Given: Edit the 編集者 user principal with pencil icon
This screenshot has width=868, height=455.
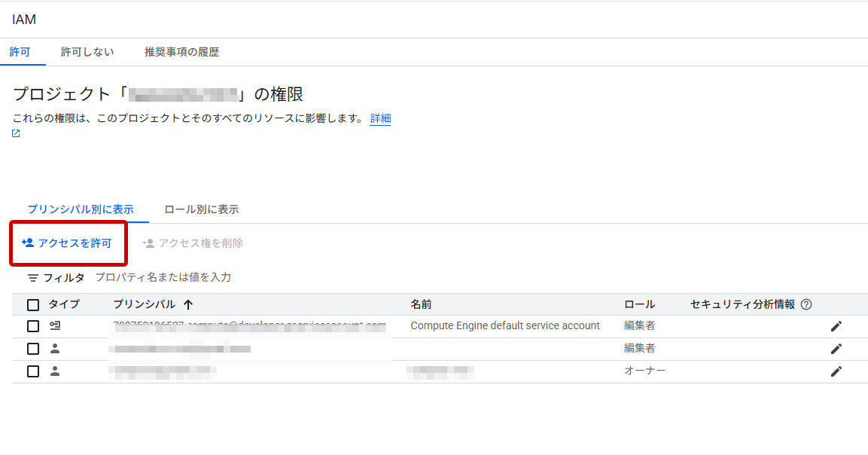Looking at the screenshot, I should 836,349.
